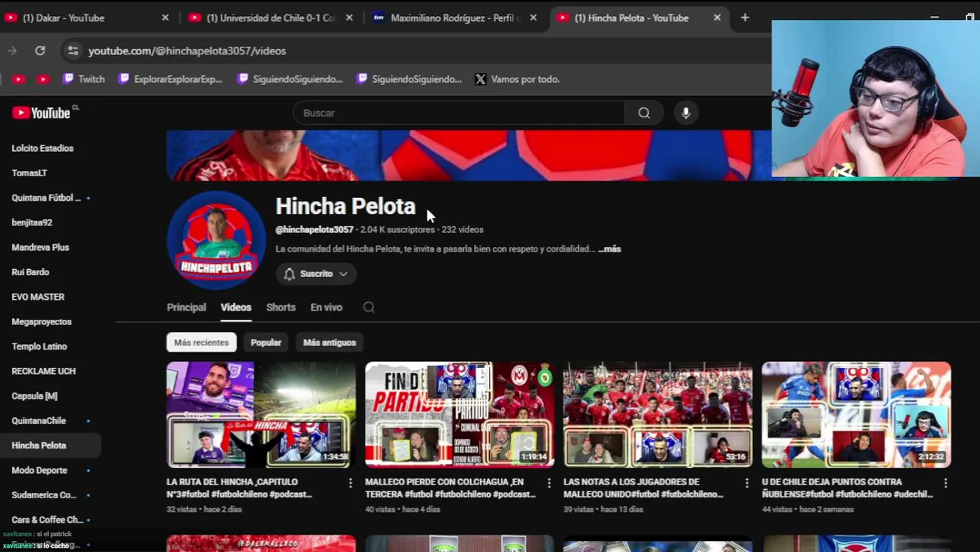980x552 pixels.
Task: Open Malleco pierde con Colchagua title link
Action: (450, 488)
